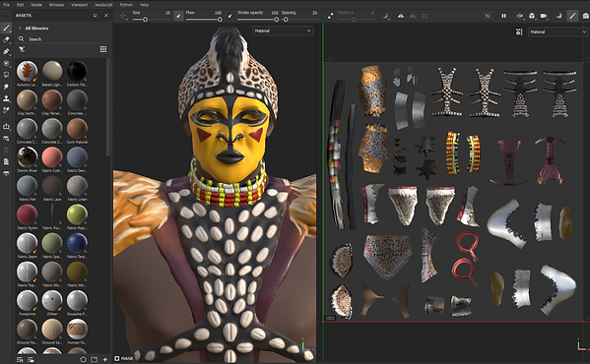590x364 pixels.
Task: Adjust the Size slider handle
Action: pyautogui.click(x=145, y=19)
